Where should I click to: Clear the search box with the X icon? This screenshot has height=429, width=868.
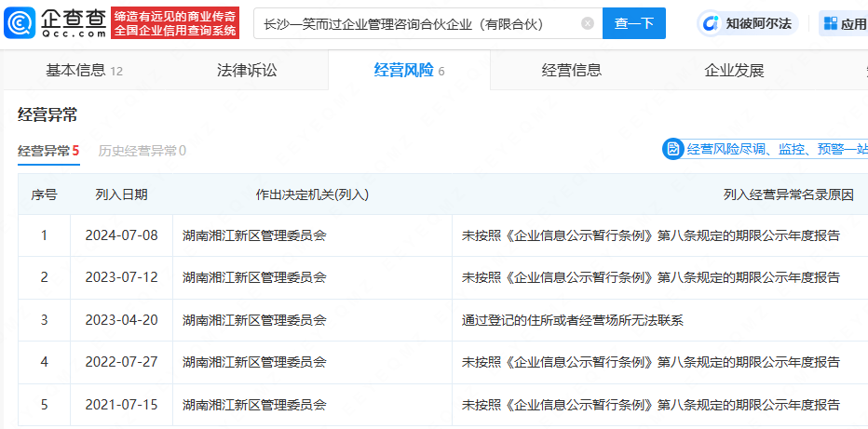coord(588,23)
